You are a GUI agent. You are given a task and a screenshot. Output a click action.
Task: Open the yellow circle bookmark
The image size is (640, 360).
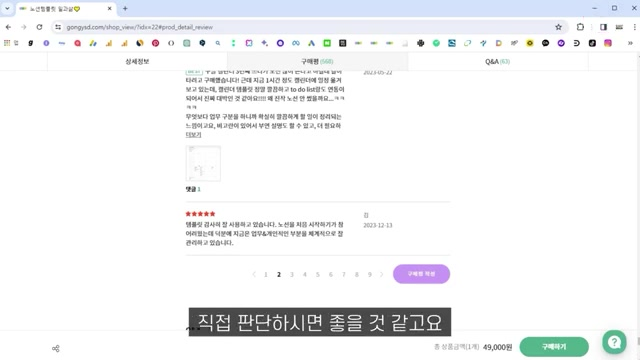(530, 43)
